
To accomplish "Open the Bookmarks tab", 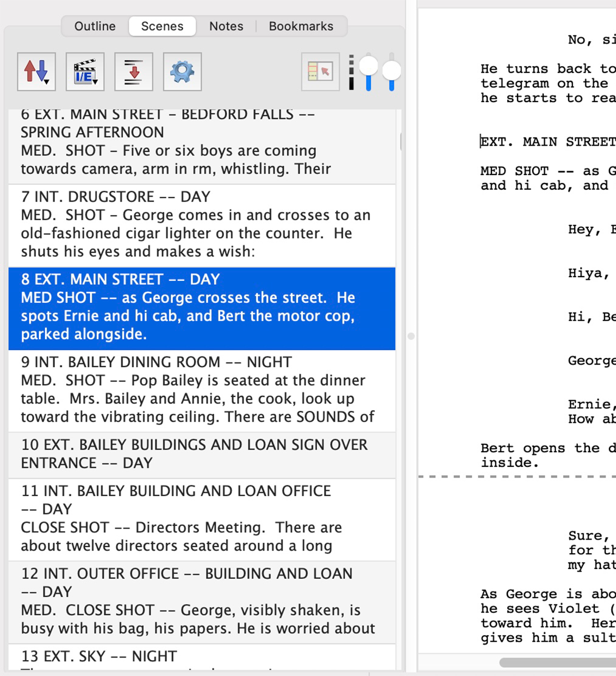I will (x=301, y=26).
